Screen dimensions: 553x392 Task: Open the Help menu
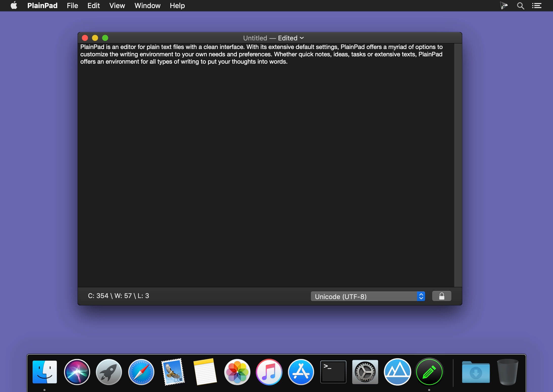tap(177, 6)
